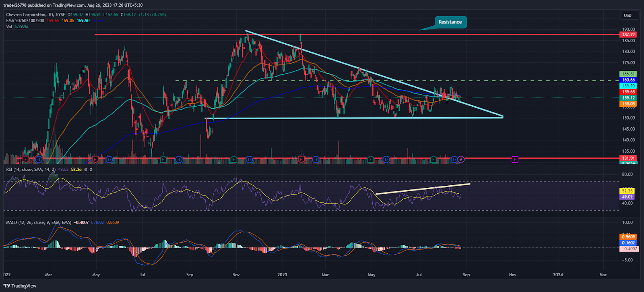This screenshot has height=292, width=644.
Task: Click the dividend marker for May 2023
Action: point(386,159)
